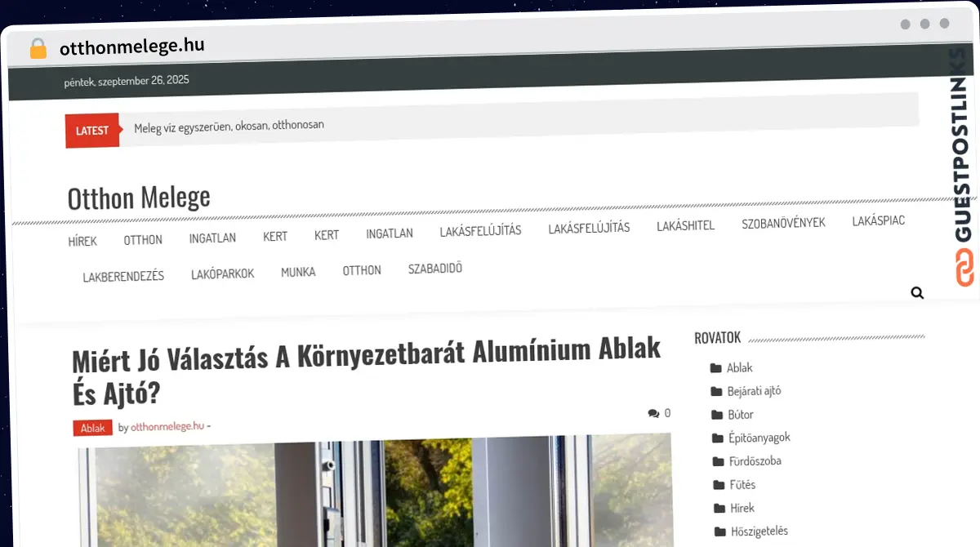Click the folder icon beside Fűtés
980x547 pixels.
point(719,485)
